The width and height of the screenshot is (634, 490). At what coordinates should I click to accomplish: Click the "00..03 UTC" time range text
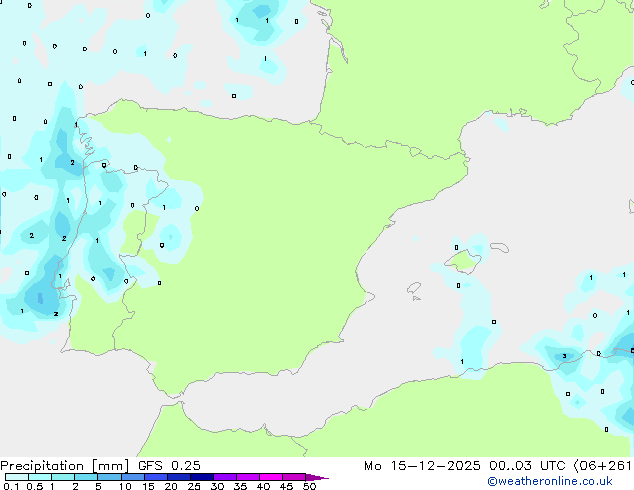point(527,466)
